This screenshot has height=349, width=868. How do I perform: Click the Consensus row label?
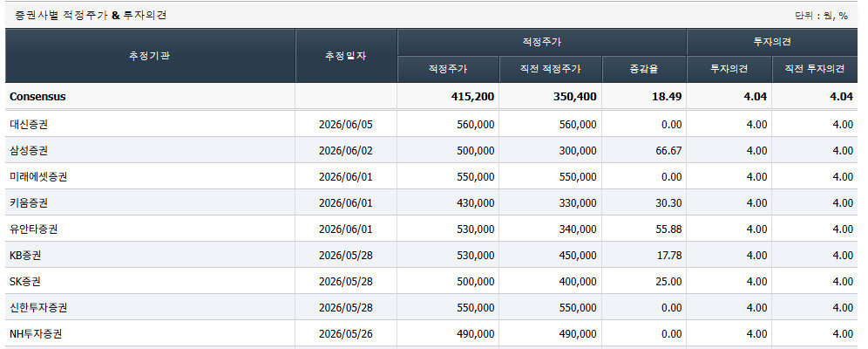coord(37,97)
